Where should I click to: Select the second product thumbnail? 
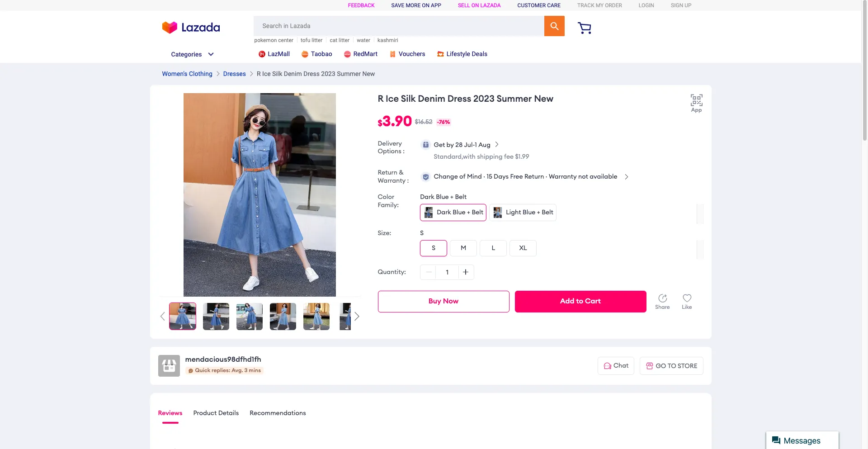216,317
